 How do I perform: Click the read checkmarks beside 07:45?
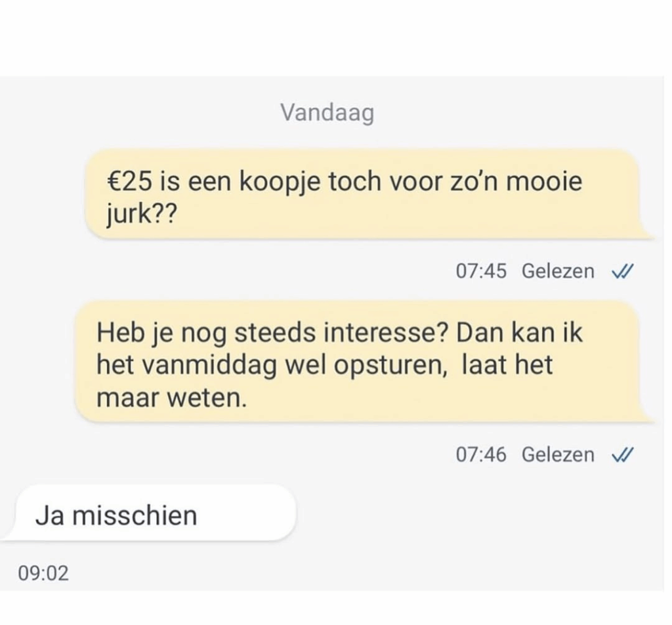point(621,271)
